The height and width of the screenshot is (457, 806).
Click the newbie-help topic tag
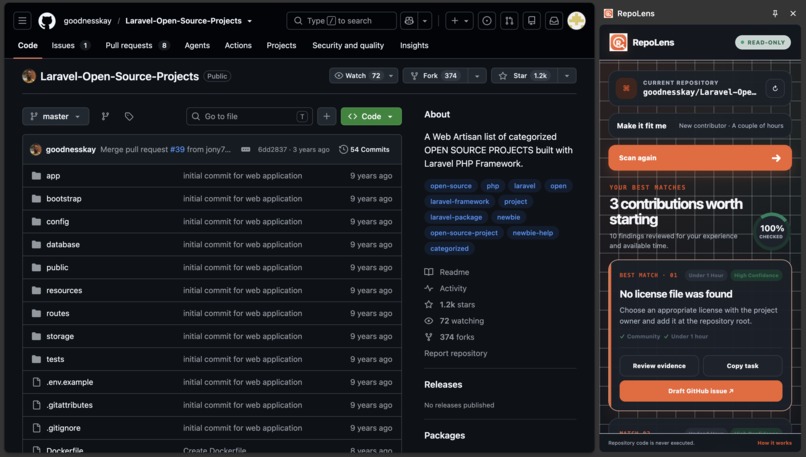pyautogui.click(x=533, y=233)
